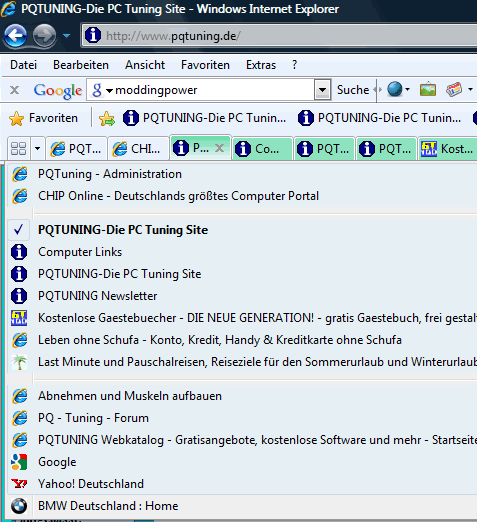The image size is (477, 522).
Task: Click the picture icon on Google toolbar
Action: point(428,89)
